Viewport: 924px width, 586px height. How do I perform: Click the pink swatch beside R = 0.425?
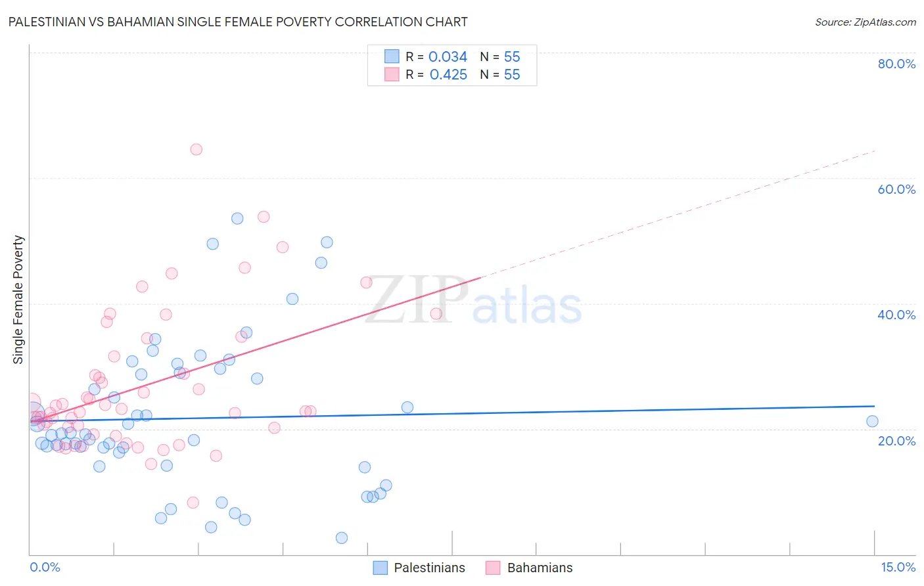(x=392, y=74)
